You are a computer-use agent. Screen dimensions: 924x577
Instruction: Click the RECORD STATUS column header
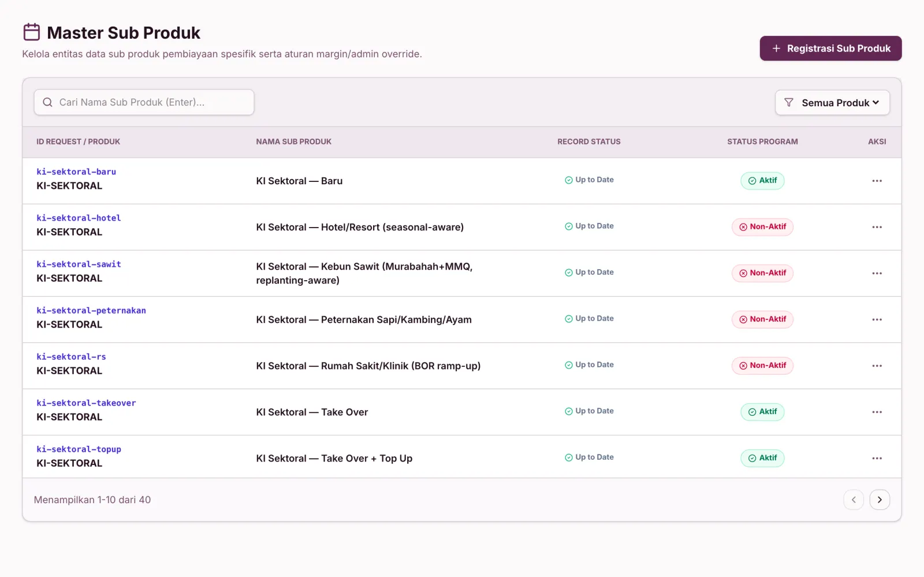pos(589,142)
